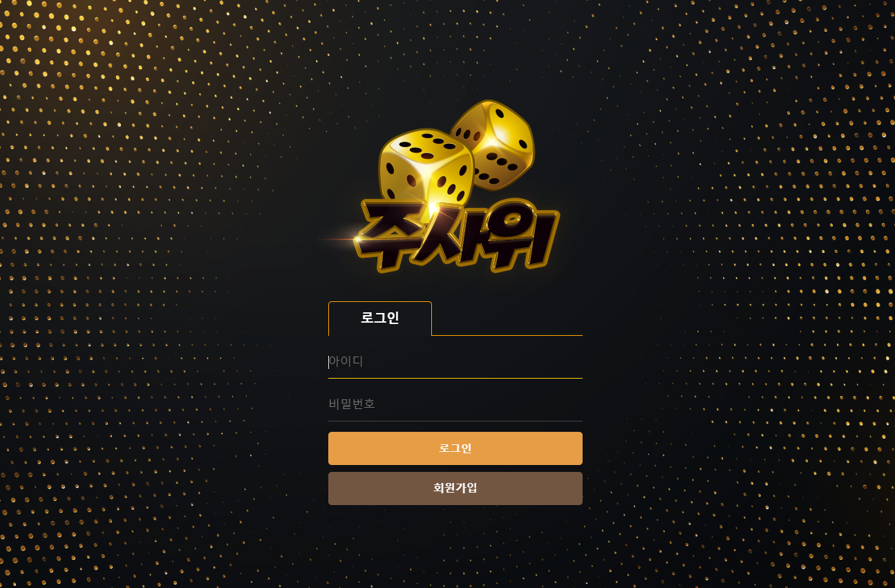Click the 회원가입 label on brown button

click(455, 489)
